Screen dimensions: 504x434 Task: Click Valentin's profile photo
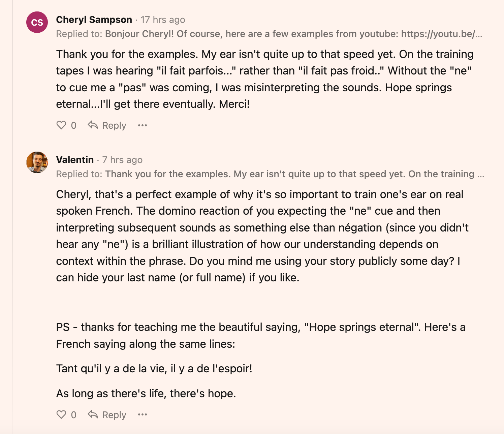point(37,162)
